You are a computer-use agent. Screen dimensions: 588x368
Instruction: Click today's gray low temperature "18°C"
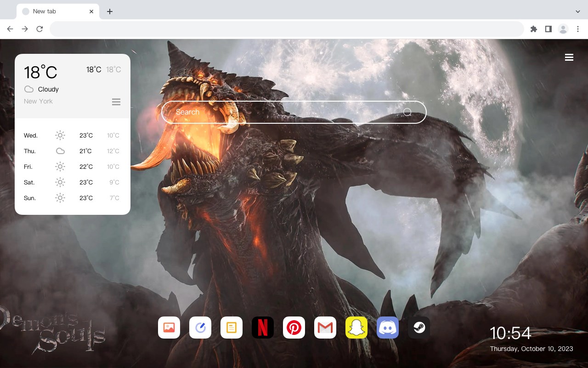(113, 69)
